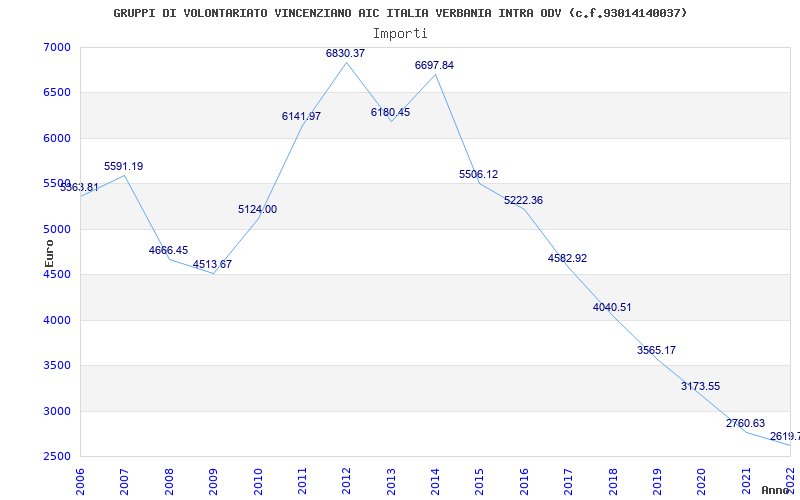Click the year 2008 axis label
Screen dimensions: 800x500
169,481
